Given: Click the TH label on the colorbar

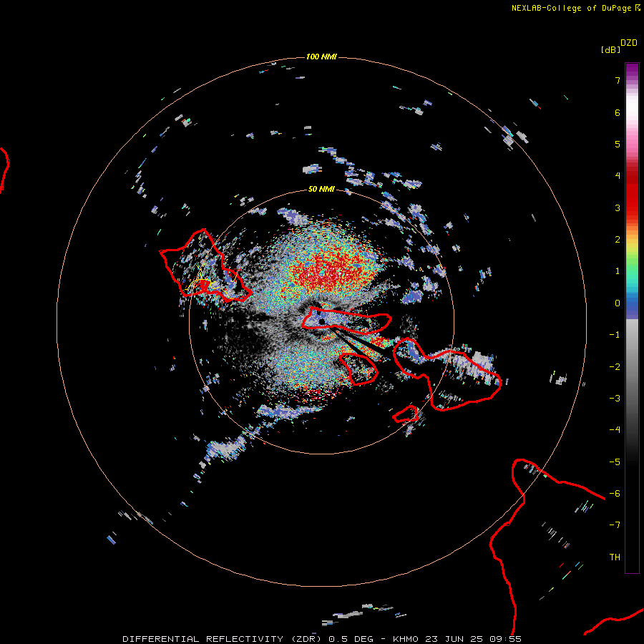Looking at the screenshot, I should [x=615, y=557].
